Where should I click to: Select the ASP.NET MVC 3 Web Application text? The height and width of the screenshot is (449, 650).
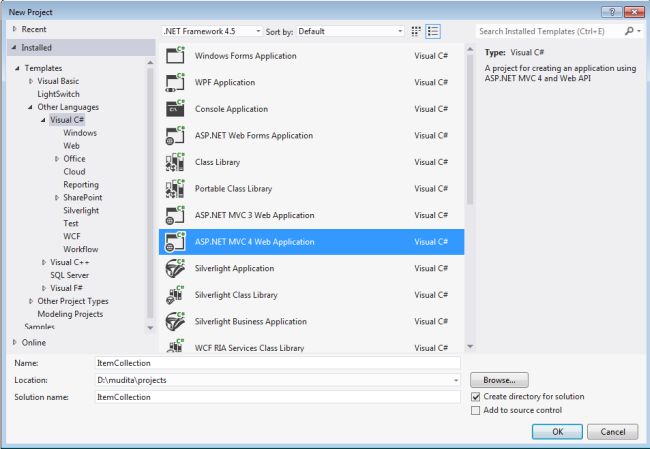click(255, 215)
